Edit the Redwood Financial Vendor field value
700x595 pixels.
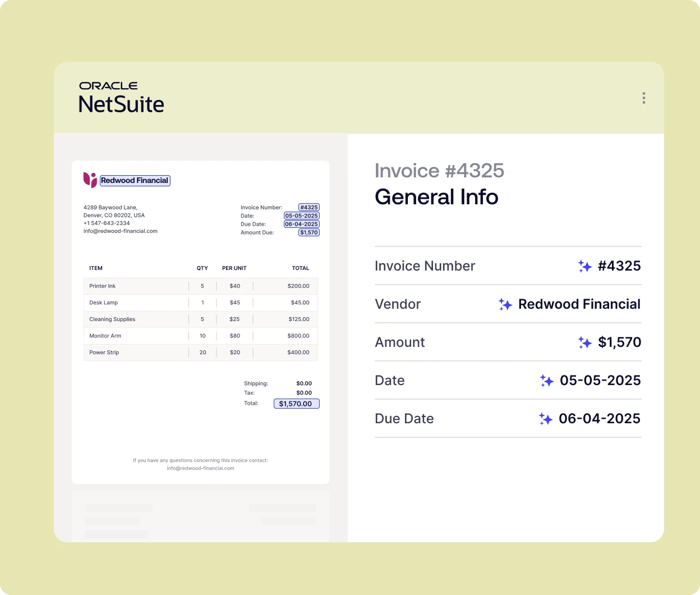(x=579, y=304)
